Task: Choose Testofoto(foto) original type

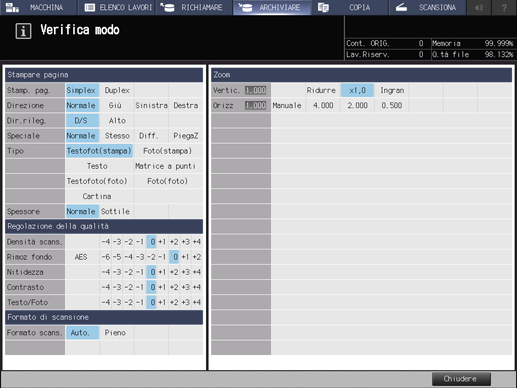Action: 99,181
